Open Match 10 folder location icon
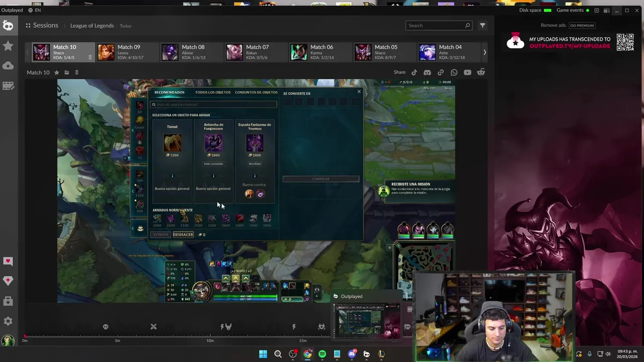Image resolution: width=644 pixels, height=362 pixels. coord(66,72)
